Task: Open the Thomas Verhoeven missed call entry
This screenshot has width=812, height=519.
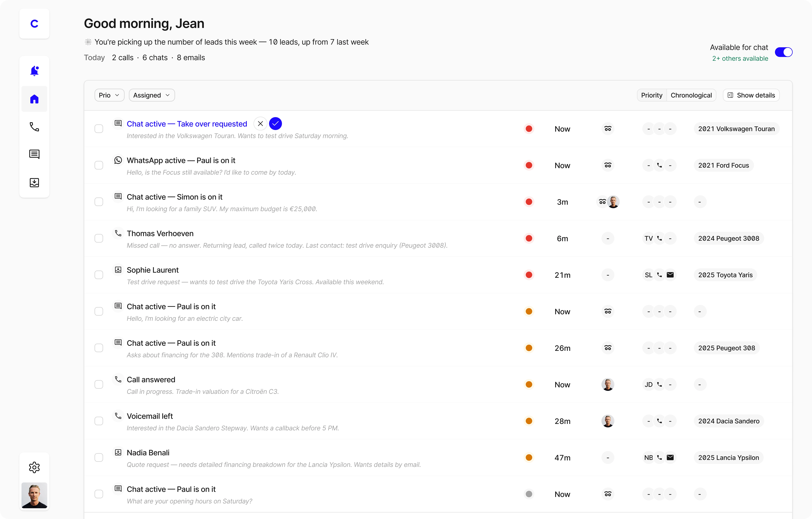Action: point(438,238)
